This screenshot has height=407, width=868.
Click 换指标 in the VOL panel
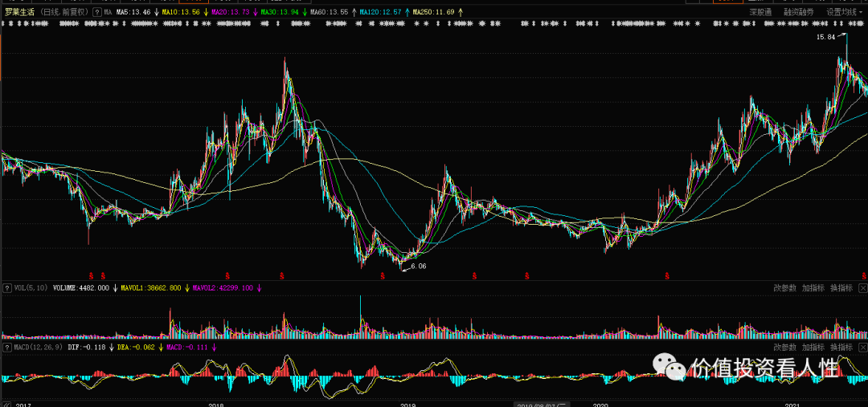click(x=841, y=288)
